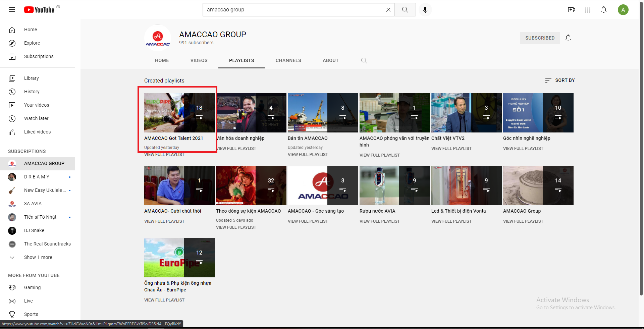Open Your videos in sidebar
This screenshot has height=329, width=644.
click(38, 105)
